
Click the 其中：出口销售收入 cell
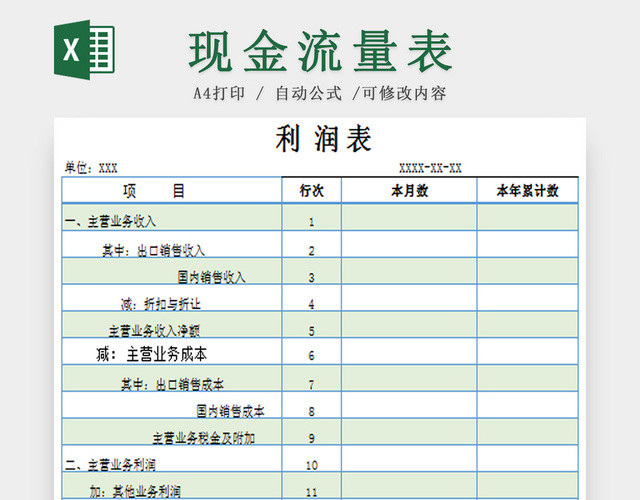pyautogui.click(x=153, y=250)
